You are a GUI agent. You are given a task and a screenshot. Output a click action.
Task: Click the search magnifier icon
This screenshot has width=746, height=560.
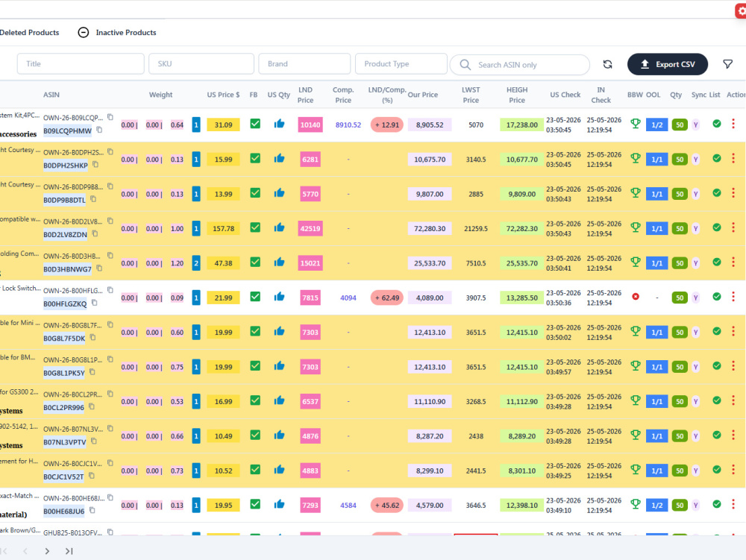pos(466,65)
